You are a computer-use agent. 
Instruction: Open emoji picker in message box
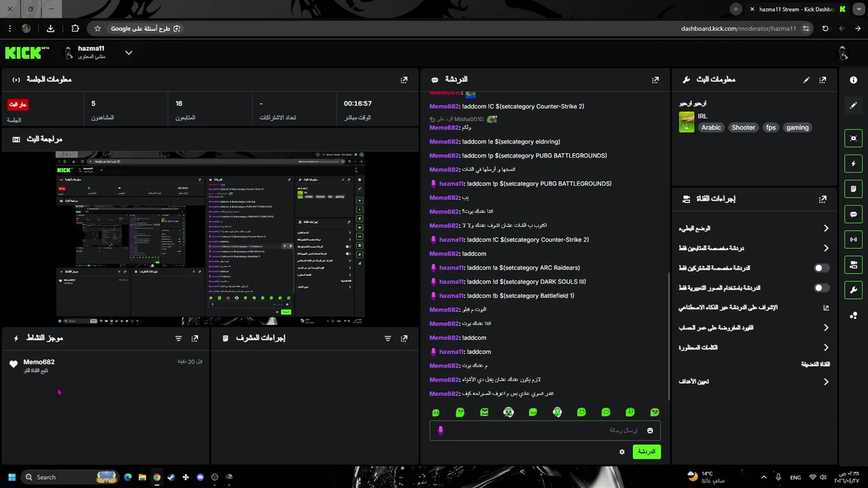pos(650,430)
